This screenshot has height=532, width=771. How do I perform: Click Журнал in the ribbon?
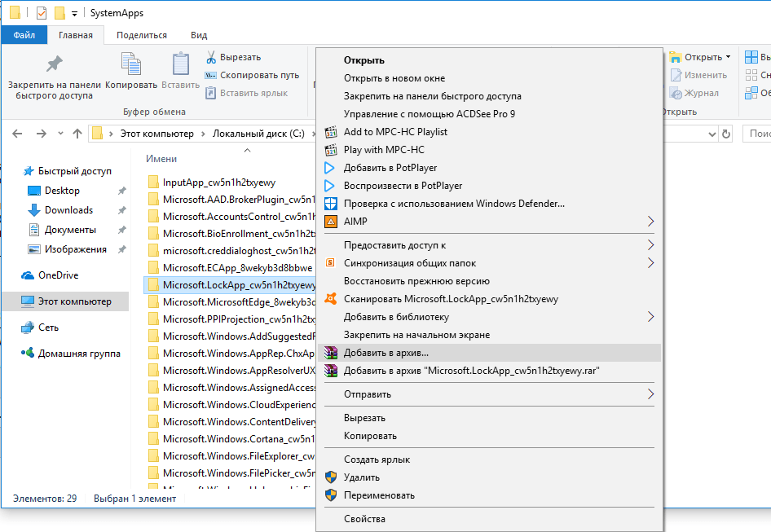click(694, 93)
